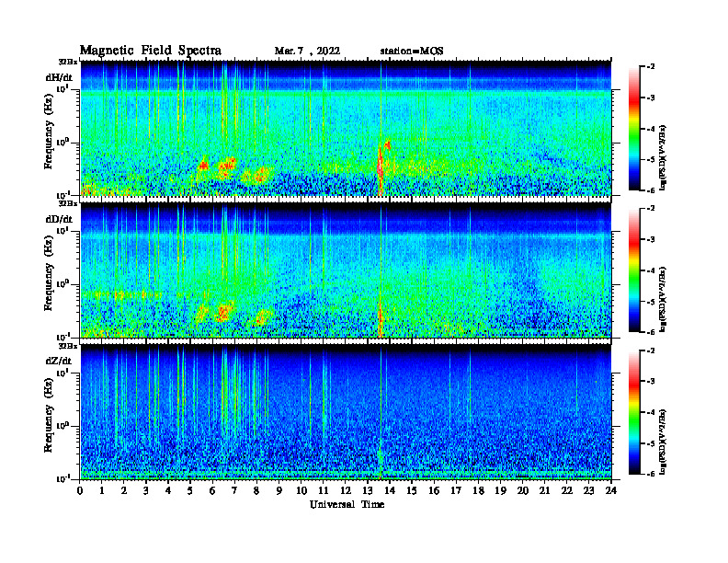Click the hour 1 tick label
Viewport: 728px width, 563px height.
(102, 490)
